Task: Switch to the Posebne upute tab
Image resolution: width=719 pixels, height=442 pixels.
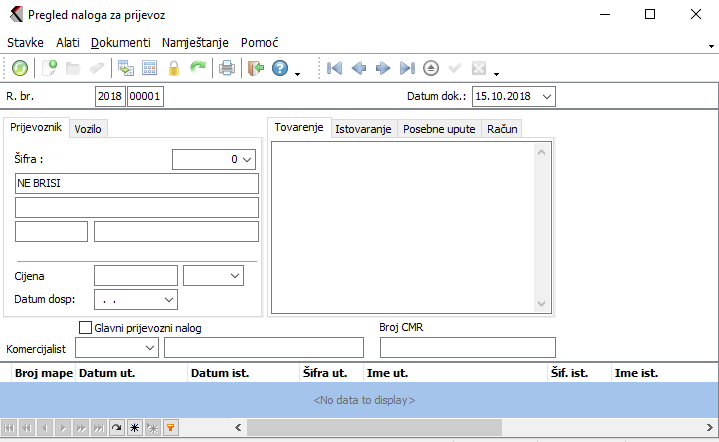Action: tap(439, 129)
